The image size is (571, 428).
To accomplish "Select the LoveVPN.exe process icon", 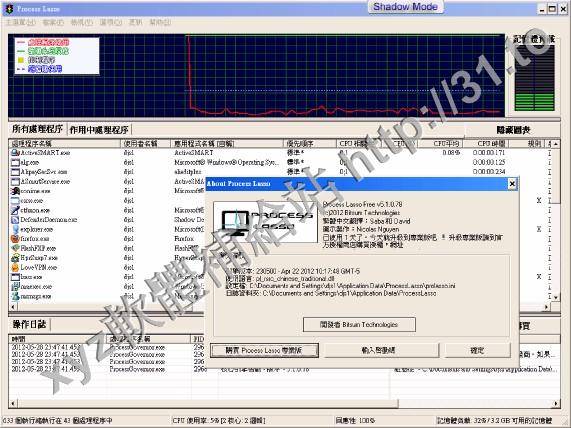I will pyautogui.click(x=15, y=267).
